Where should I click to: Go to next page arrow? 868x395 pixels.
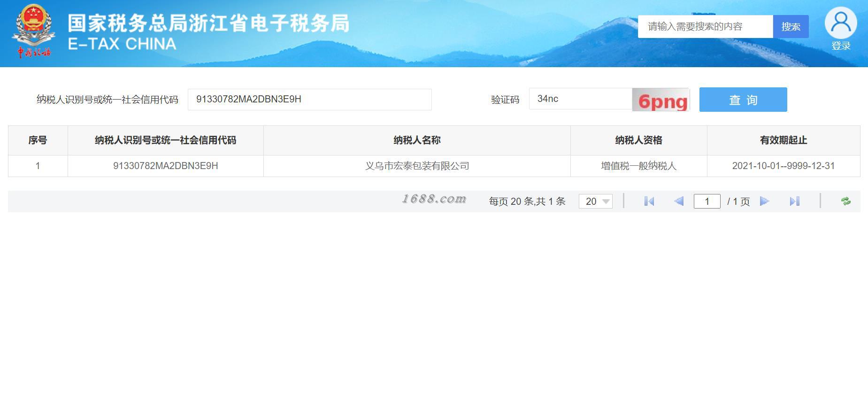pos(764,201)
